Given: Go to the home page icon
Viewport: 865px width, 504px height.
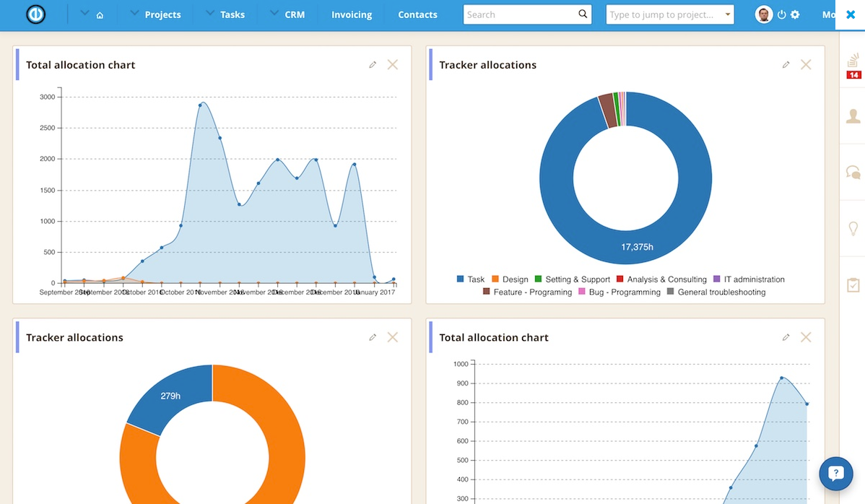Looking at the screenshot, I should pyautogui.click(x=100, y=15).
